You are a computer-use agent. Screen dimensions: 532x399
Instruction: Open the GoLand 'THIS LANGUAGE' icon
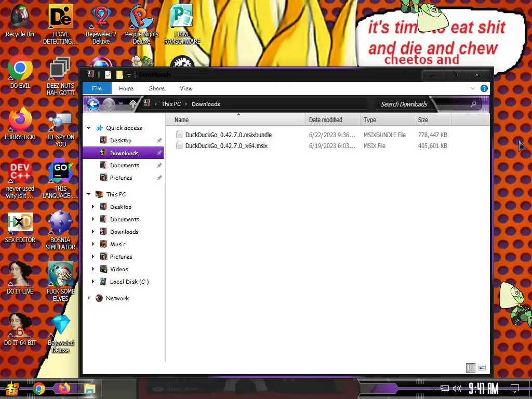tap(60, 179)
